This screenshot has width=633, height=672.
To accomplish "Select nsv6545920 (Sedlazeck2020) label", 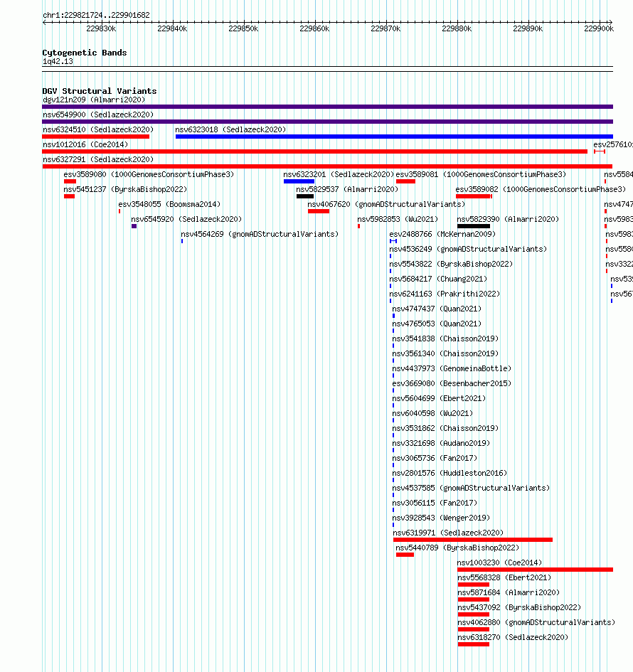I will [x=186, y=220].
